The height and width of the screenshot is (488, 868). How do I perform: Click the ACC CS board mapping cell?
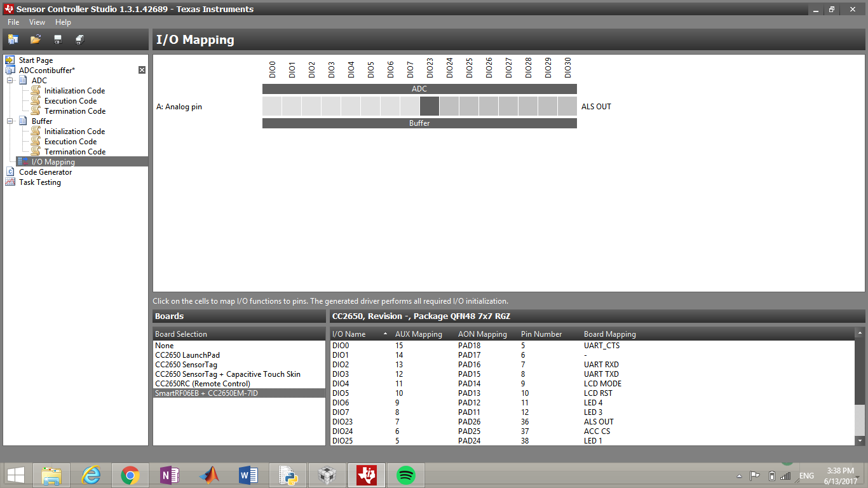coord(597,431)
